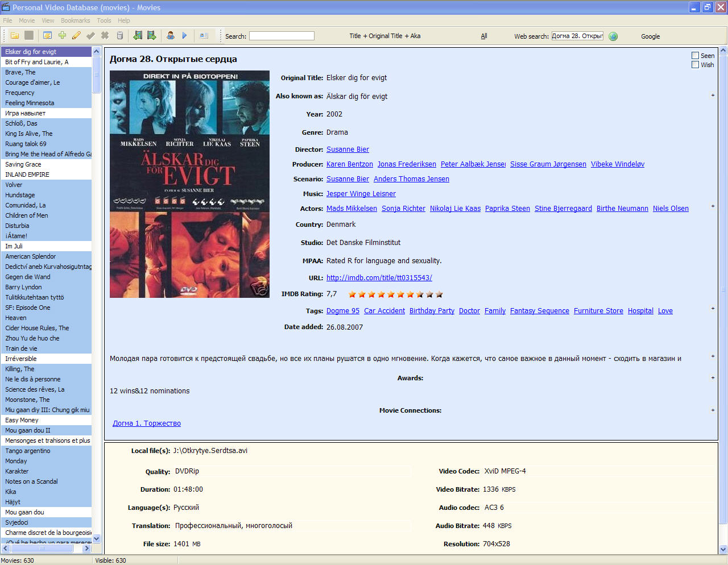Image resolution: width=728 pixels, height=565 pixels.
Task: Click the pencil edit movie icon
Action: point(76,35)
